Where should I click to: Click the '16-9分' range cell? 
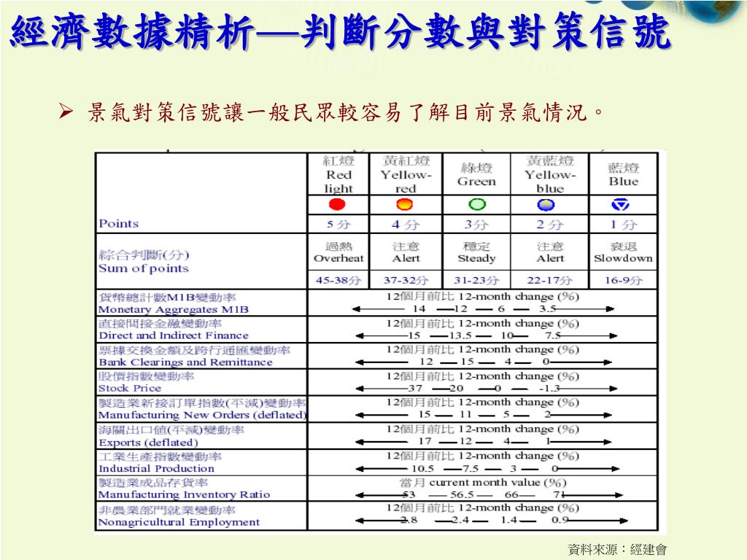tap(624, 281)
